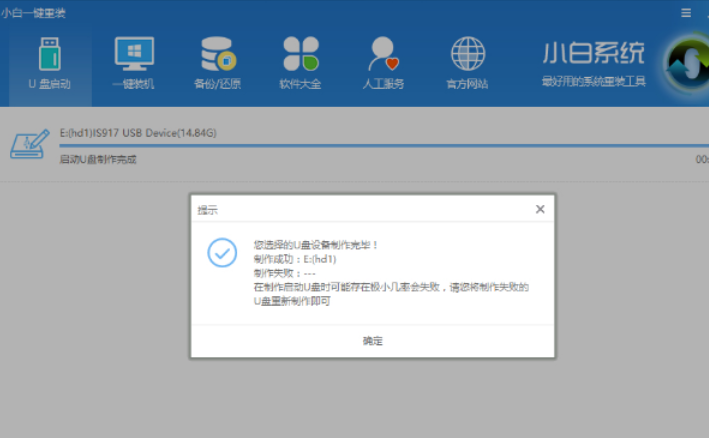709x438 pixels.
Task: Click the 小白一键重装 window title
Action: pos(33,12)
